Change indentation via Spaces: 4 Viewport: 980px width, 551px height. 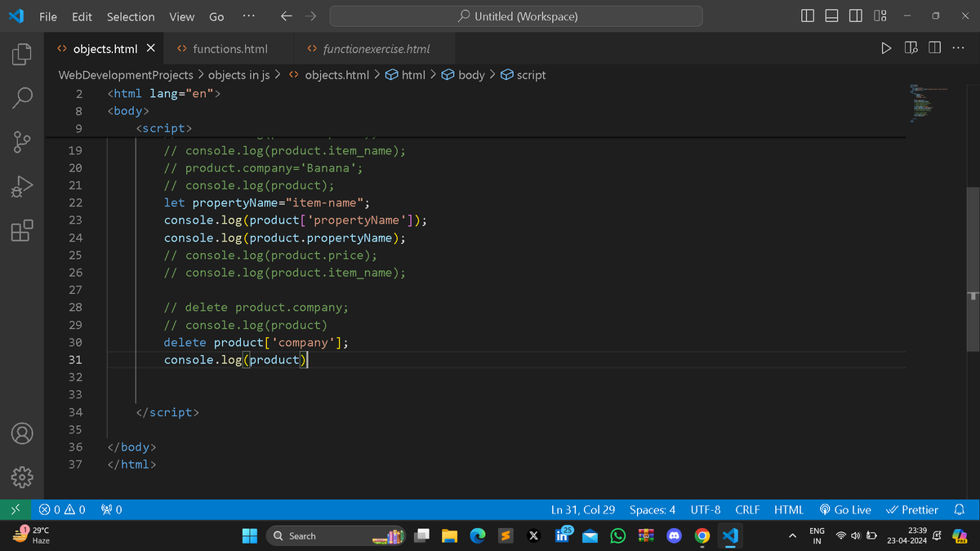tap(653, 509)
